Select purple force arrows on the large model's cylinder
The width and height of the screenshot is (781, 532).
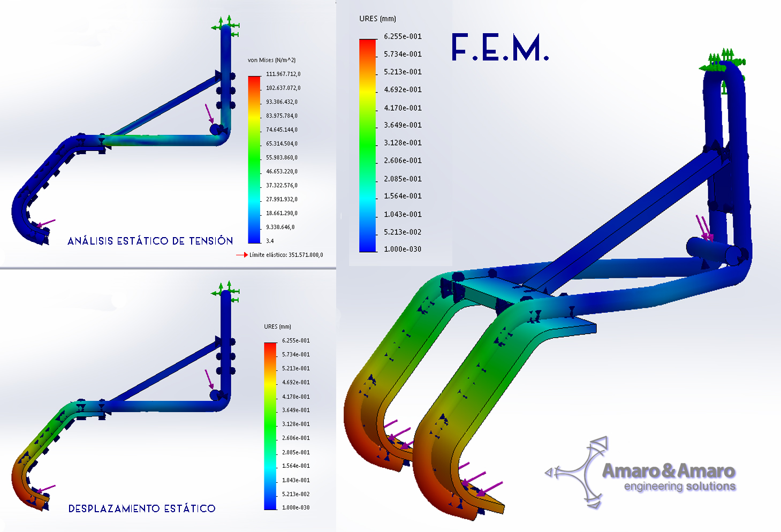(704, 229)
